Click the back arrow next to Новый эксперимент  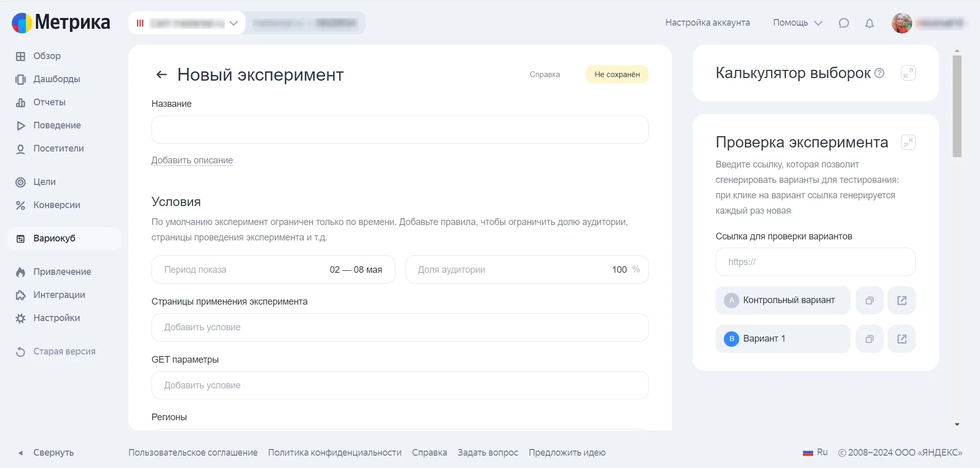point(161,75)
